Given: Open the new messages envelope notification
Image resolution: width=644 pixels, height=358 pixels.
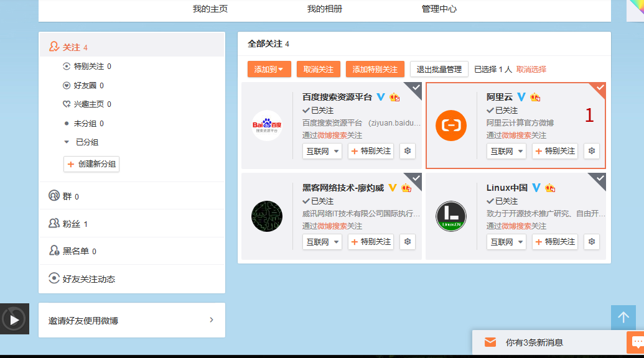Looking at the screenshot, I should pyautogui.click(x=490, y=342).
